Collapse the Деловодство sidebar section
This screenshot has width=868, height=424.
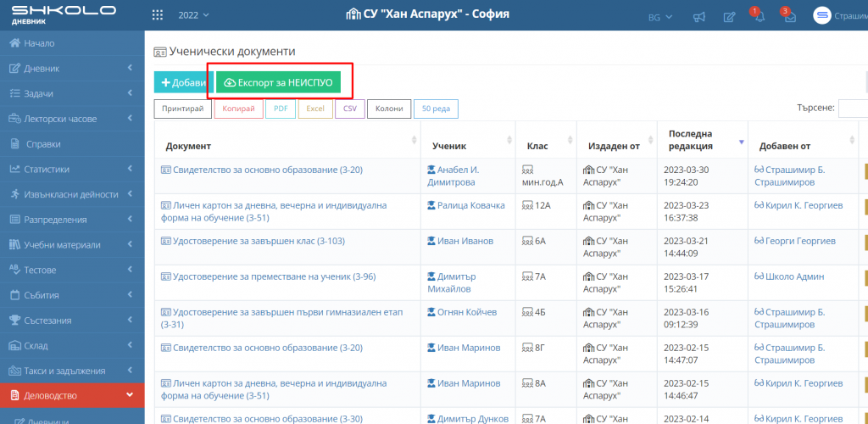(x=72, y=396)
